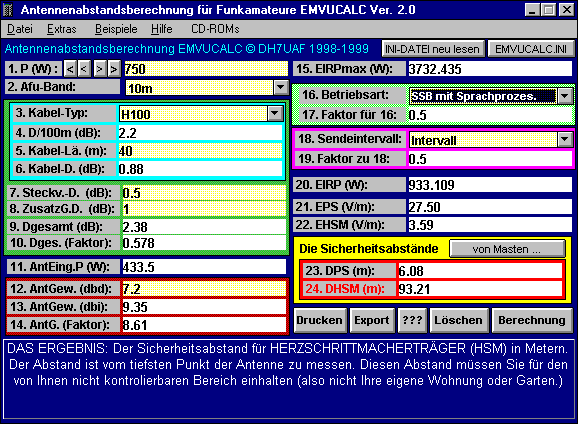Click the Kabel-Typ field showing H100
Image resolution: width=578 pixels, height=424 pixels.
pos(193,114)
